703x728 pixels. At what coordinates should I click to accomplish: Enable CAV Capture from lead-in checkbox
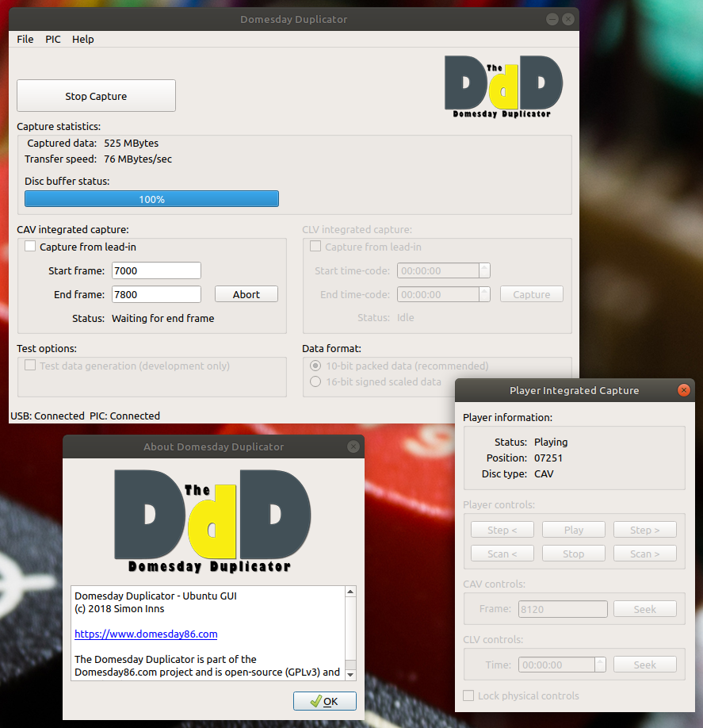click(x=30, y=247)
